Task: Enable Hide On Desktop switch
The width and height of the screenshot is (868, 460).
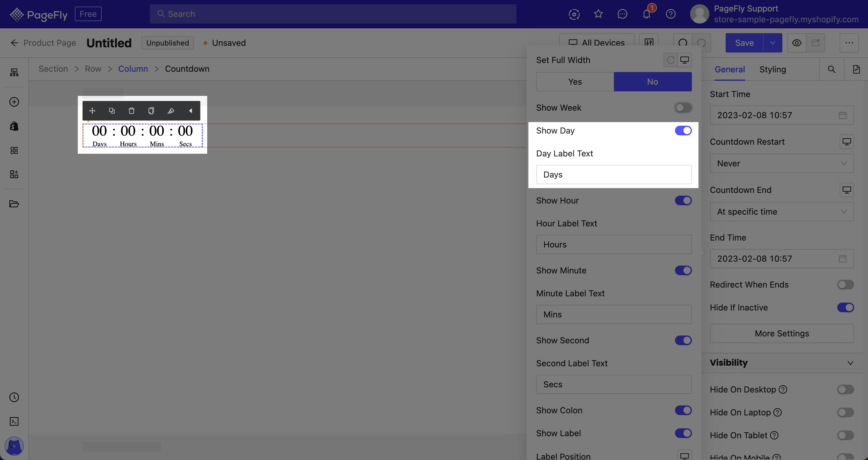Action: pos(845,390)
